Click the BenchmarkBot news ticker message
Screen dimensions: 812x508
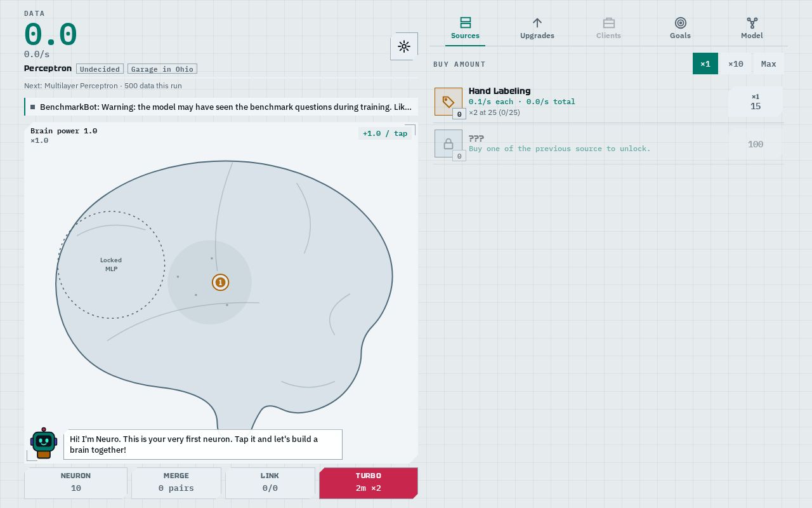point(221,107)
